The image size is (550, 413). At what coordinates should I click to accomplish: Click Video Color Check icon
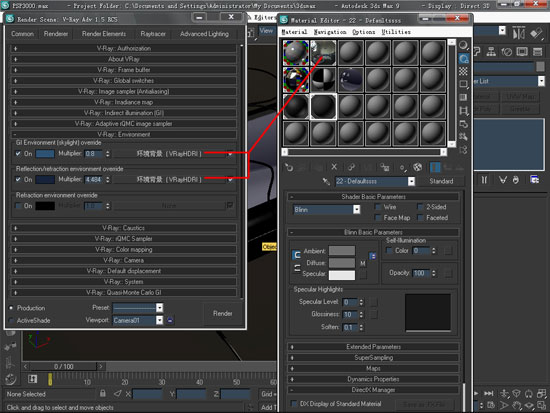pos(463,97)
